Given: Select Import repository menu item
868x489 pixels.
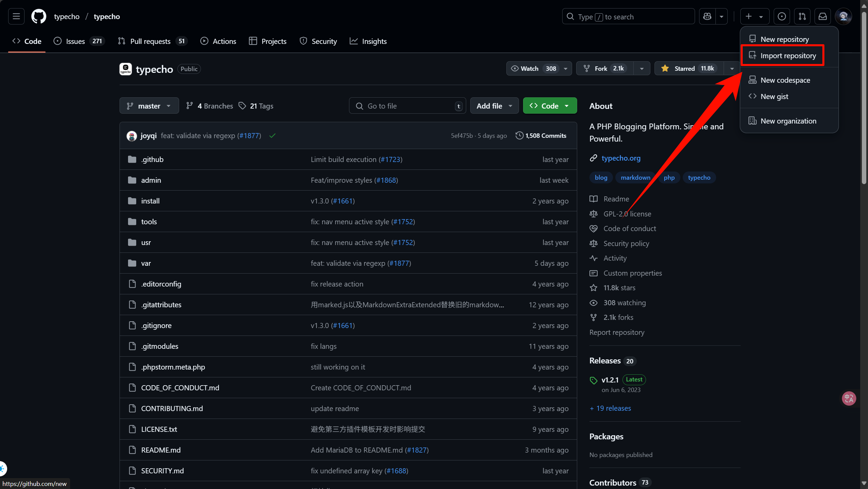Looking at the screenshot, I should (788, 55).
